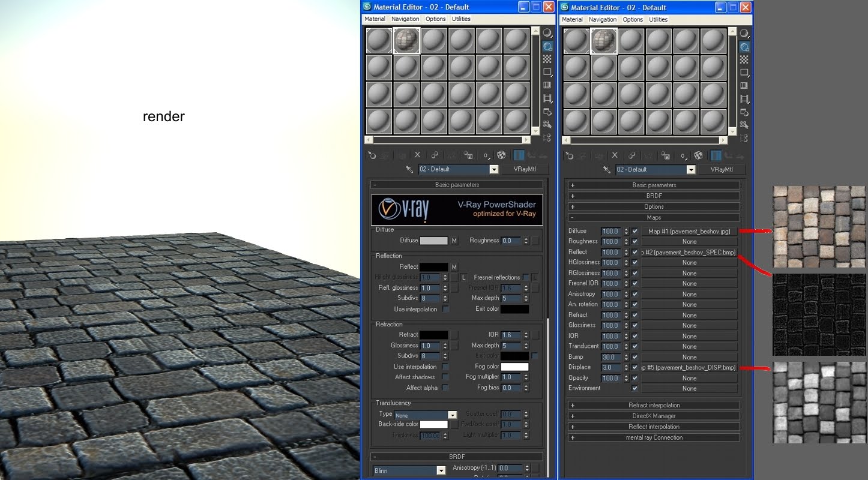Toggle checkered Background icon in left Material Editor
The height and width of the screenshot is (480, 868).
click(547, 59)
